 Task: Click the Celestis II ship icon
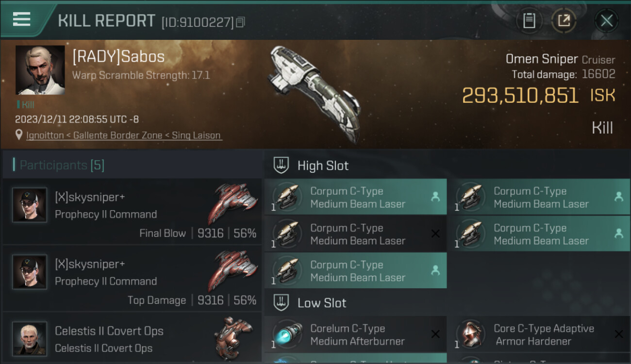pos(233,337)
